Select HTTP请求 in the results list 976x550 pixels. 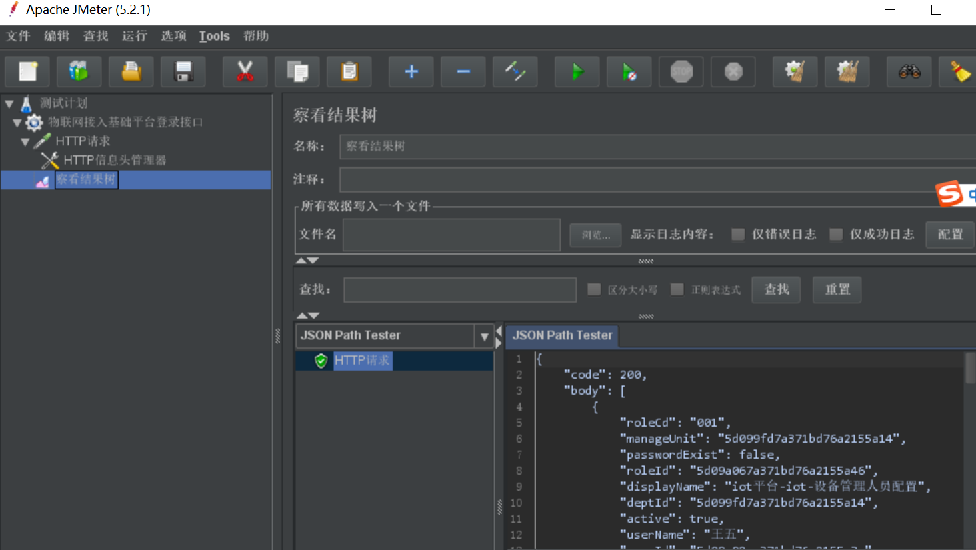[x=362, y=361]
